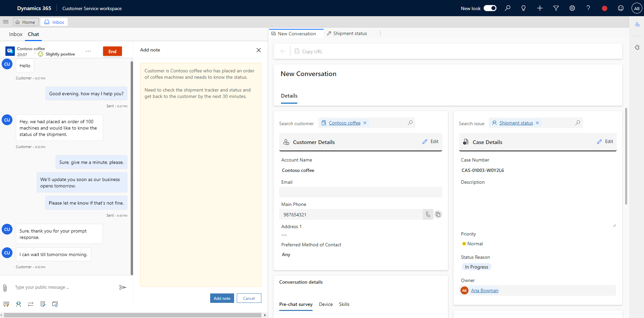Image resolution: width=644 pixels, height=318 pixels.
Task: Open the Shipment status issue link
Action: point(516,123)
